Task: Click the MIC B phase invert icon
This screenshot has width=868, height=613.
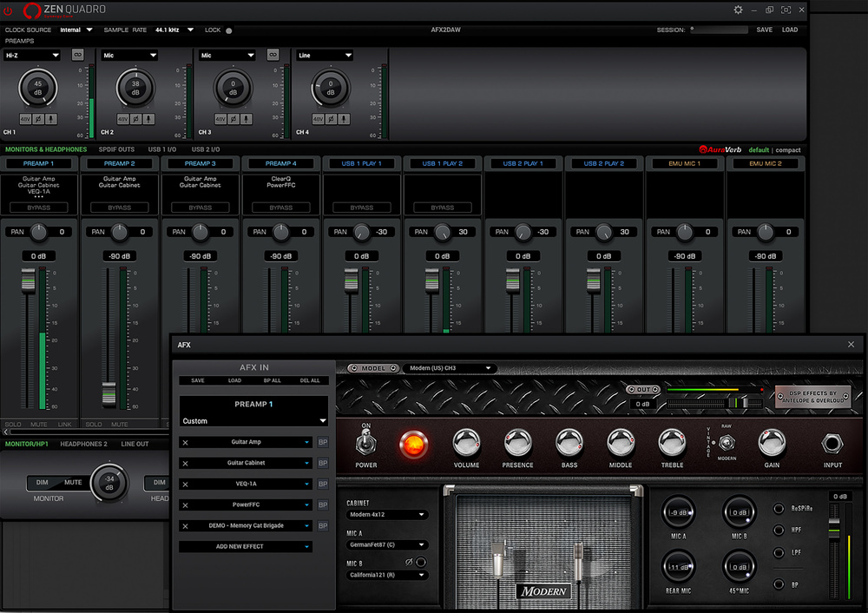Action: pos(409,563)
